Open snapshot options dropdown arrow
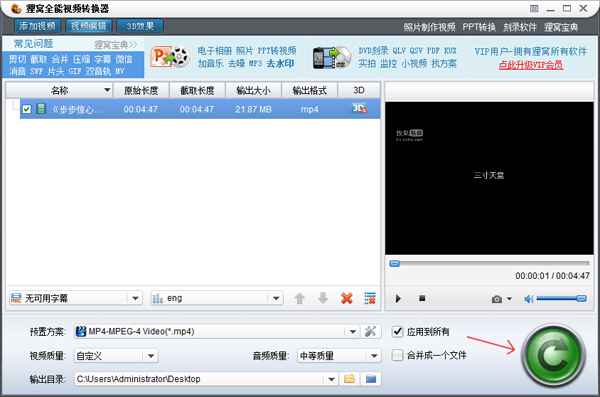 point(509,299)
